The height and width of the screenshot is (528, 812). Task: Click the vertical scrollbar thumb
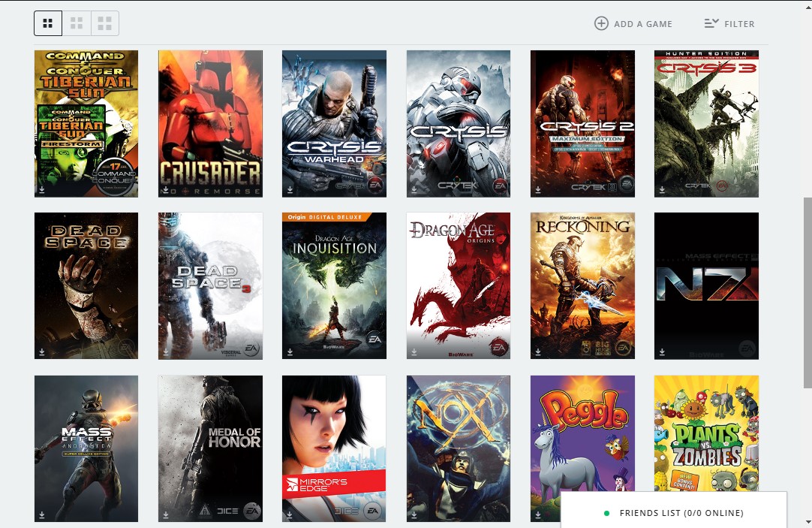(807, 292)
